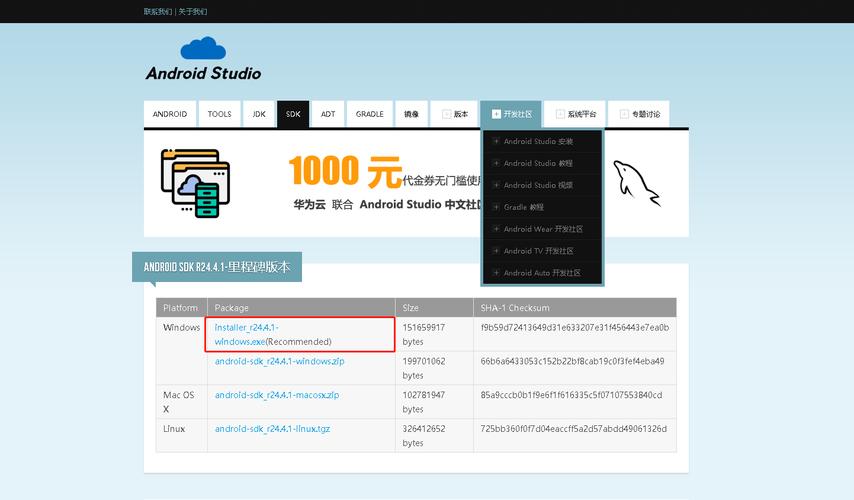Choose Android Studio 安装 menu entry

(542, 142)
